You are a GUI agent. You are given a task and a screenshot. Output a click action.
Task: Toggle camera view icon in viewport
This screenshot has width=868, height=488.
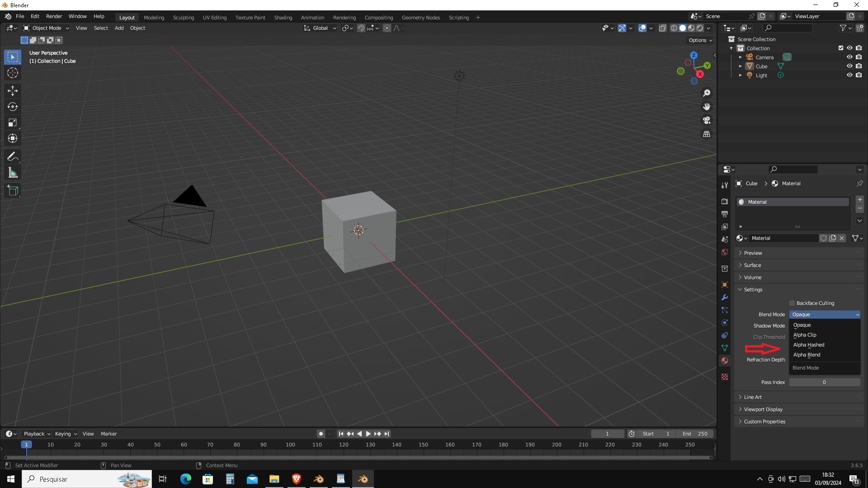707,120
